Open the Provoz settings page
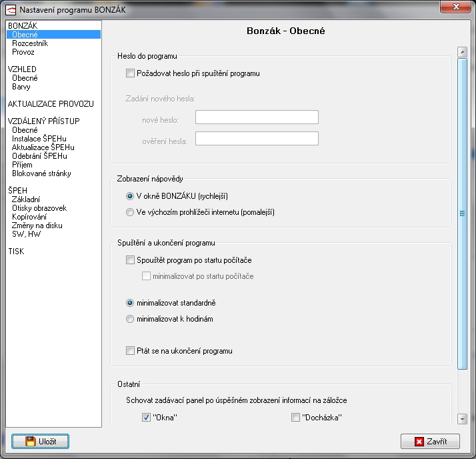This screenshot has height=459, width=476. tap(23, 52)
